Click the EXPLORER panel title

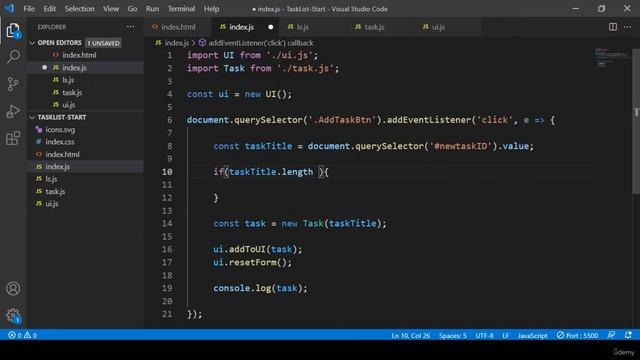click(52, 27)
